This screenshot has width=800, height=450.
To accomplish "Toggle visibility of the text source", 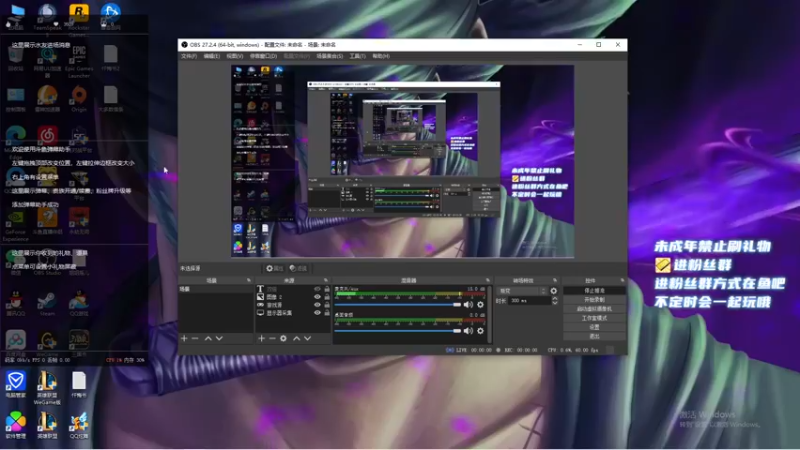I will pos(317,289).
